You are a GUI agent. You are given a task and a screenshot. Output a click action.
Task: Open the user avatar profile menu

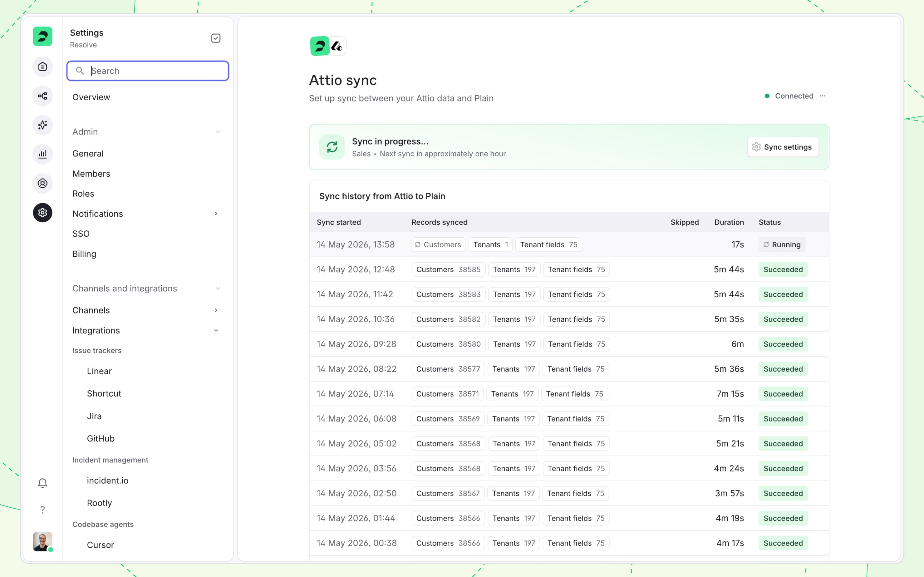pyautogui.click(x=42, y=541)
